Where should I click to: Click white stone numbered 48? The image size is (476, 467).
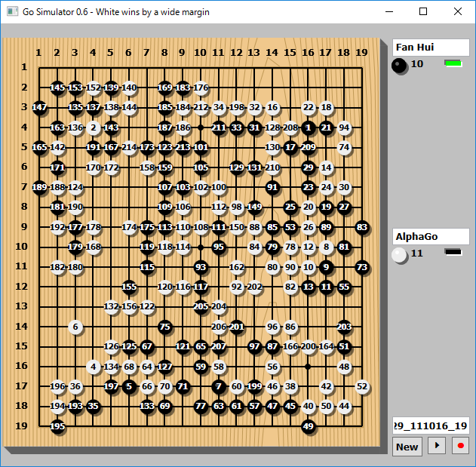[344, 367]
